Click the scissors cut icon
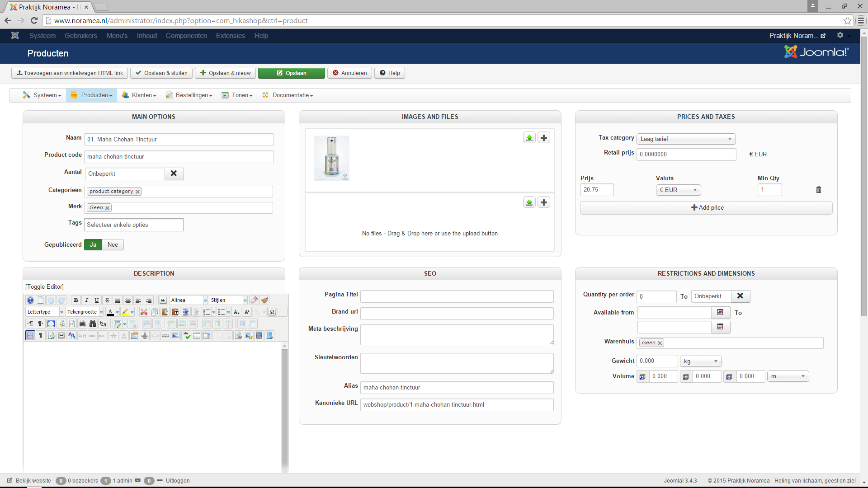The image size is (868, 488). (144, 312)
